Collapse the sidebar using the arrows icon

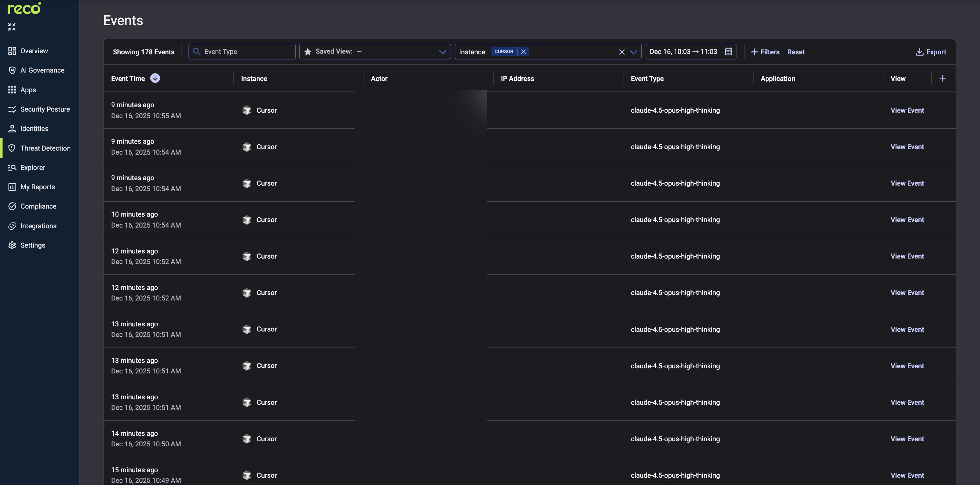pyautogui.click(x=11, y=27)
